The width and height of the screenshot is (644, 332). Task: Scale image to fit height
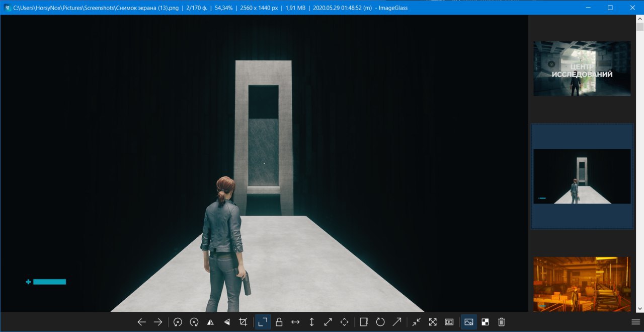[x=312, y=322]
